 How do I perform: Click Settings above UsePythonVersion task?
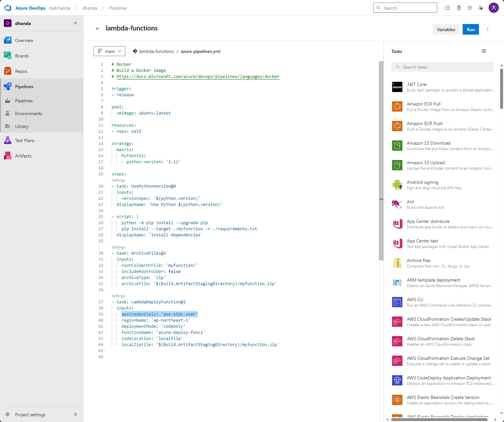coord(118,180)
